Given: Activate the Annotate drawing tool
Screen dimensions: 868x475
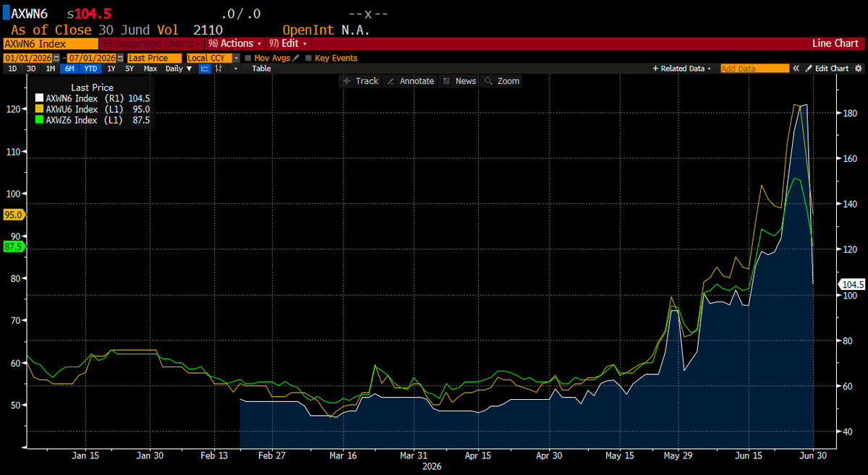Looking at the screenshot, I should (410, 81).
